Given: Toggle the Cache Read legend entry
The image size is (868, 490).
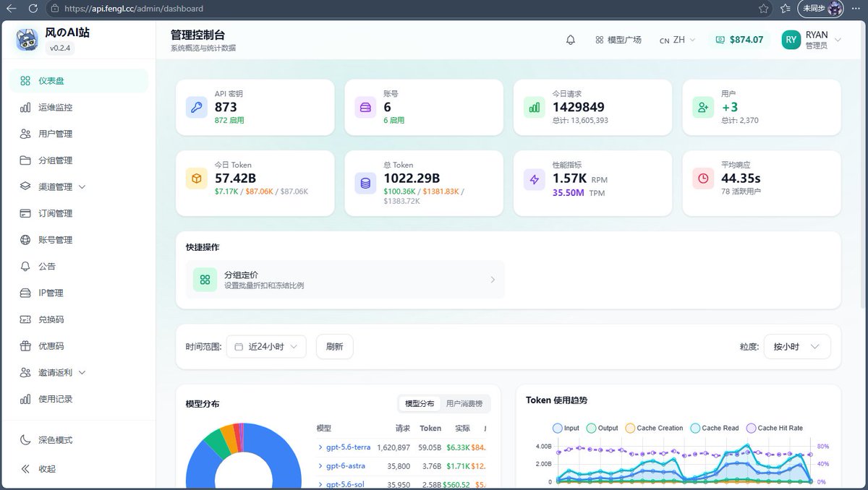Looking at the screenshot, I should 715,428.
